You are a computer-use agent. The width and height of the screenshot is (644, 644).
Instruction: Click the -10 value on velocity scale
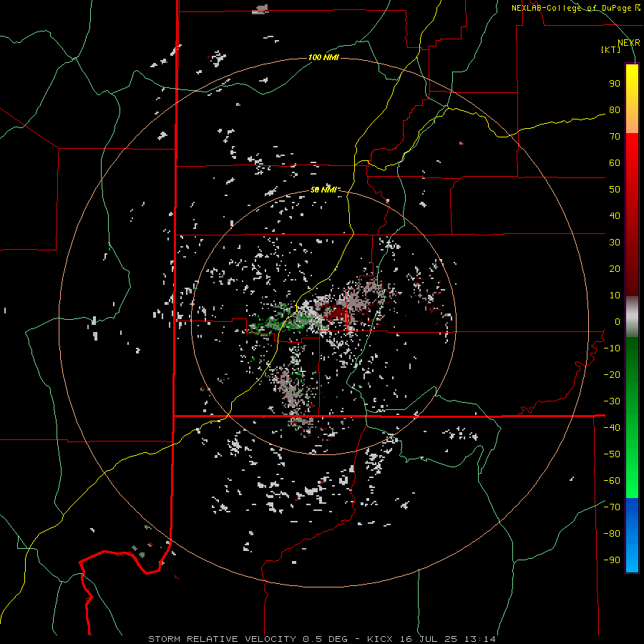pos(612,348)
